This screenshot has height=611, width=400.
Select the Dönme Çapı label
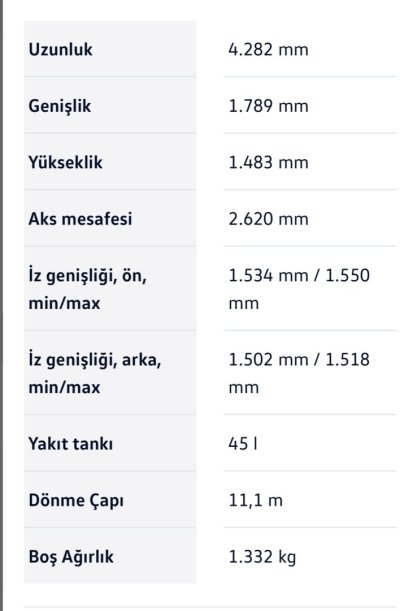coord(76,501)
